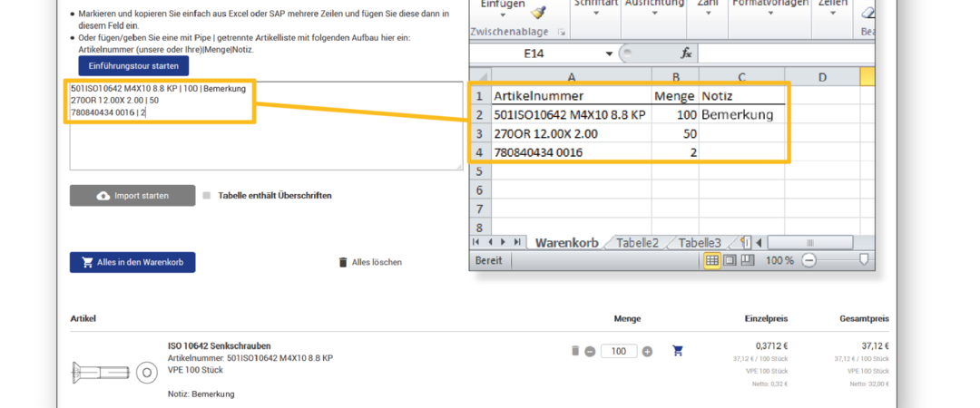Click cell '780840434 0016' in Excel
Viewport: 980px width, 408px height.
click(572, 151)
